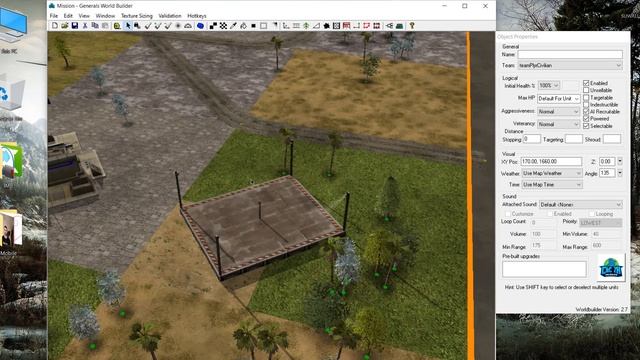This screenshot has height=360, width=640.
Task: Open the Edit menu
Action: [x=68, y=16]
